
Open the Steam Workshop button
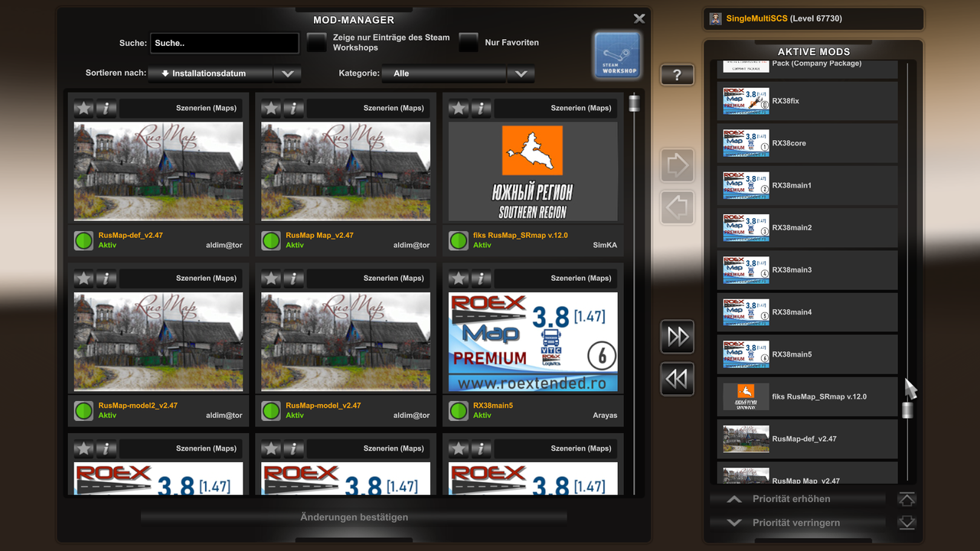click(617, 55)
